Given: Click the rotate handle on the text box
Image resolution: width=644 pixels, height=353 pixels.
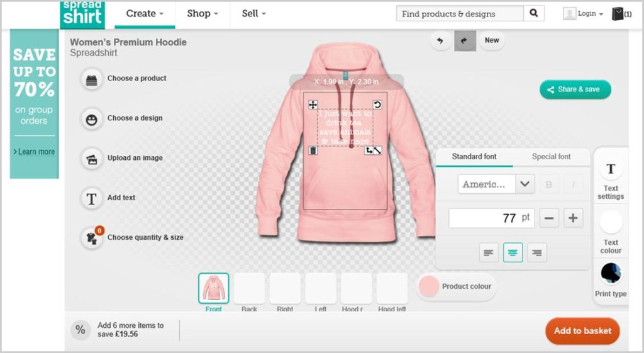Looking at the screenshot, I should [x=377, y=104].
